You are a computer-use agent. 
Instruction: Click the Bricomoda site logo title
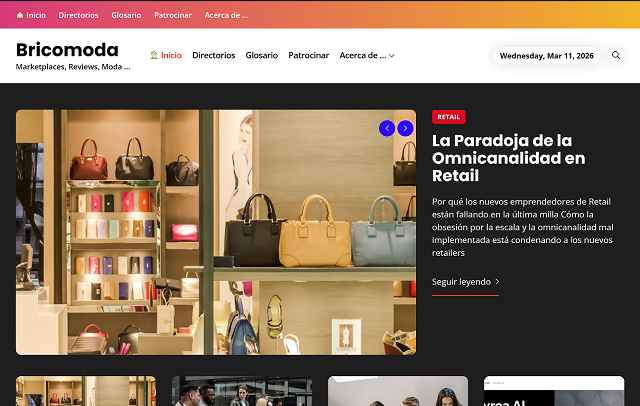point(67,50)
